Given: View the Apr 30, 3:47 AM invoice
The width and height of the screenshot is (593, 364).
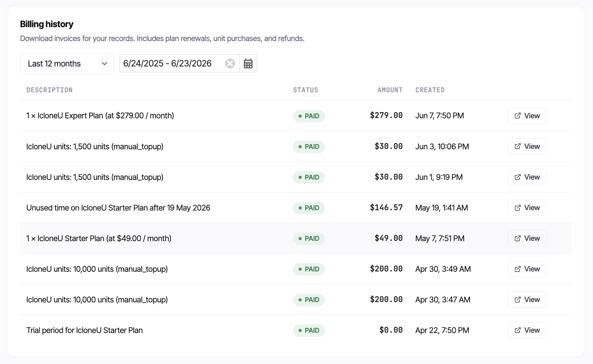Looking at the screenshot, I should point(527,299).
